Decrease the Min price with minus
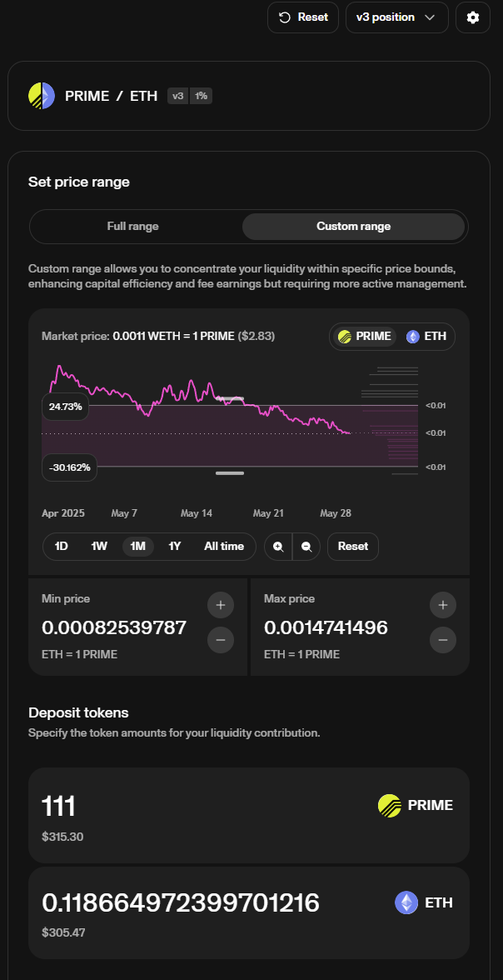 (x=221, y=640)
